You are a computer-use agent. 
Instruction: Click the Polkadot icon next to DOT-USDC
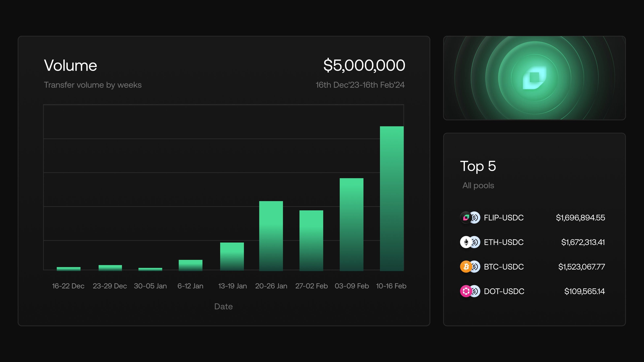click(x=466, y=291)
